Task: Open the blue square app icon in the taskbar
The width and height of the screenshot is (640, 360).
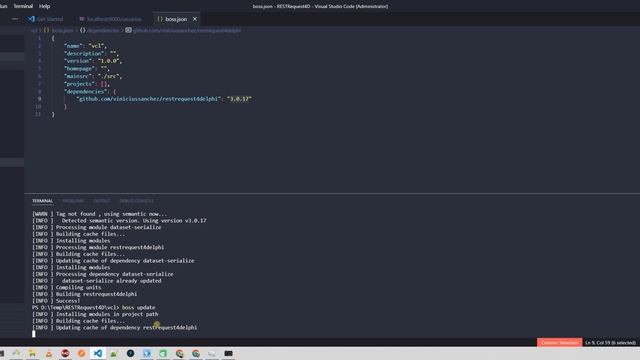Action: pos(147,353)
